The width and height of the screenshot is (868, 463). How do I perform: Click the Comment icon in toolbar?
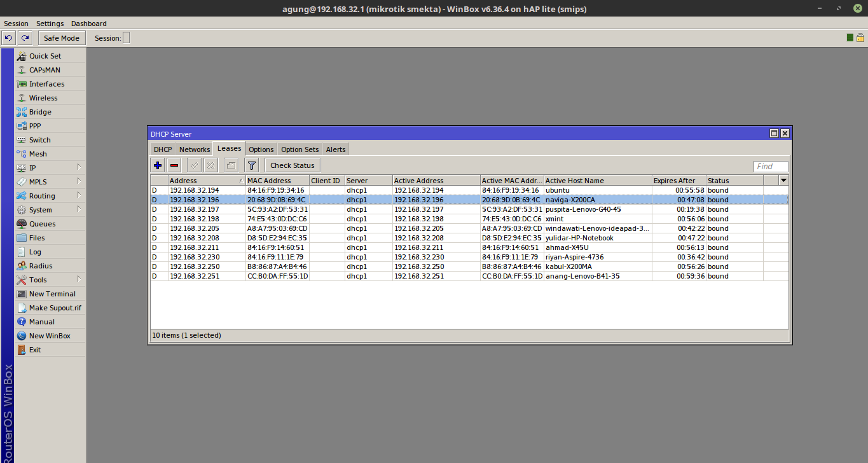click(x=231, y=165)
